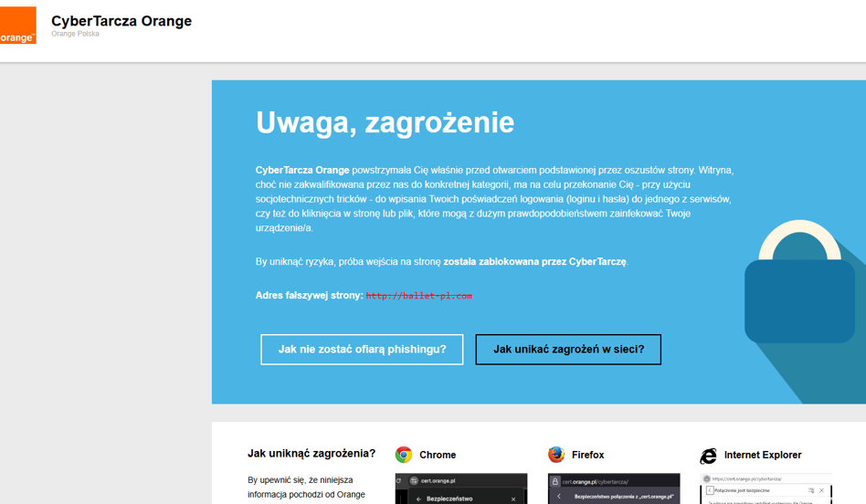Click the Firefox browser icon
Screen dimensions: 866x504
556,455
